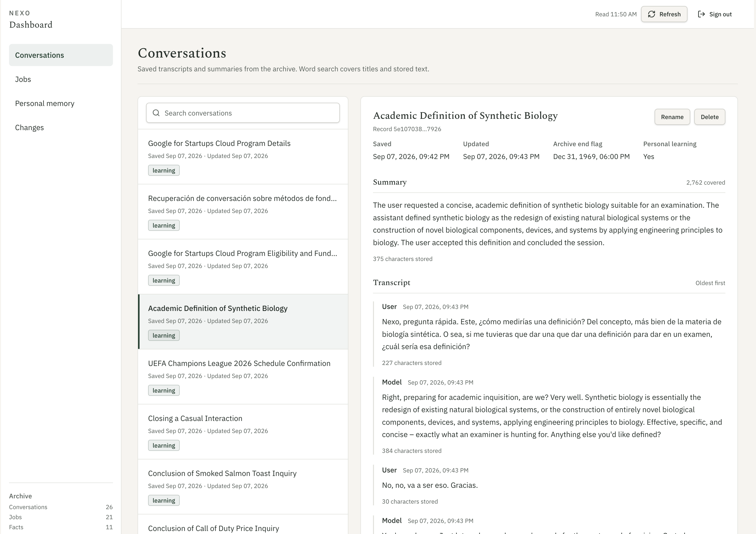This screenshot has height=534, width=756.
Task: Click the detail title Academic Definition of Synthetic Biology
Action: pyautogui.click(x=465, y=116)
